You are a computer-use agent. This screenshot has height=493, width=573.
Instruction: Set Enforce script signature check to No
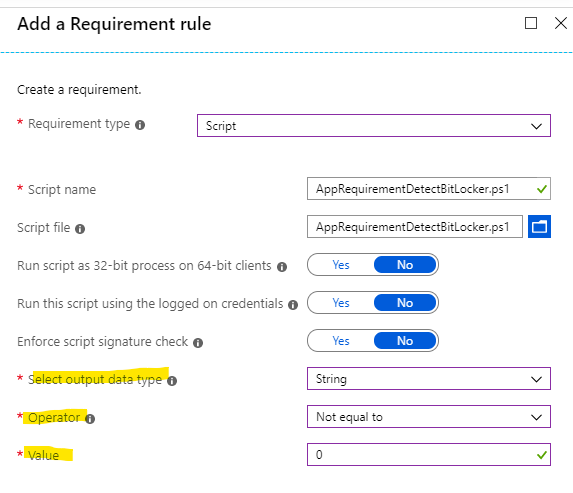tap(405, 341)
